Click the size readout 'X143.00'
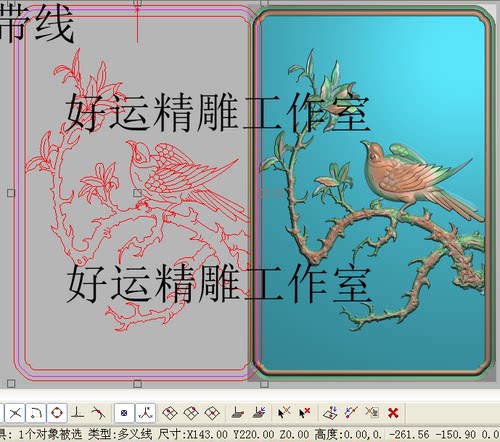The height and width of the screenshot is (442, 500). coord(207,434)
